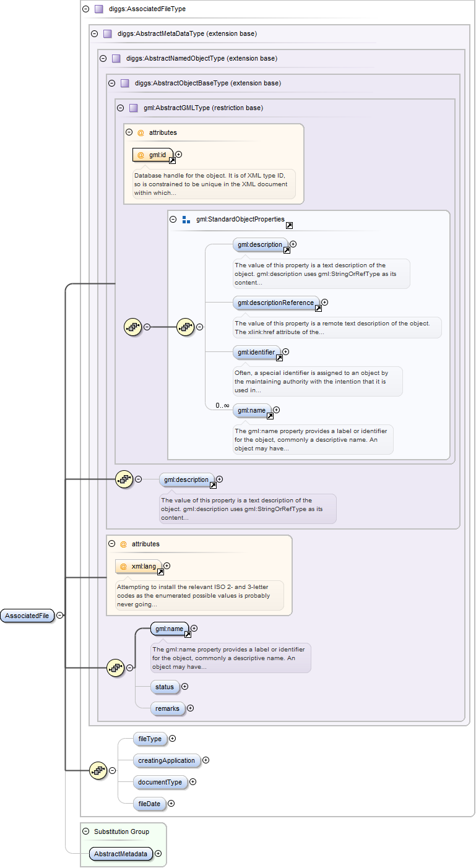This screenshot has height=868, width=476.
Task: Expand the AbstractMetadata element
Action: tap(158, 854)
